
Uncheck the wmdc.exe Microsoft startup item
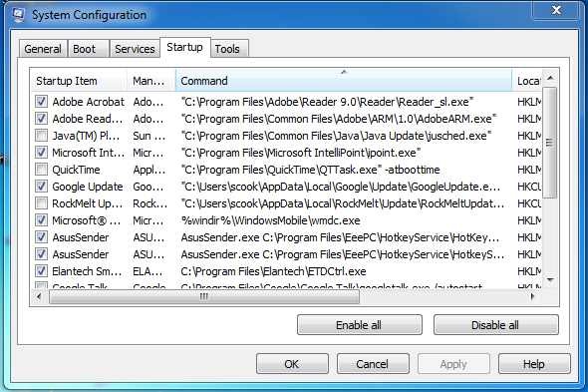click(41, 220)
